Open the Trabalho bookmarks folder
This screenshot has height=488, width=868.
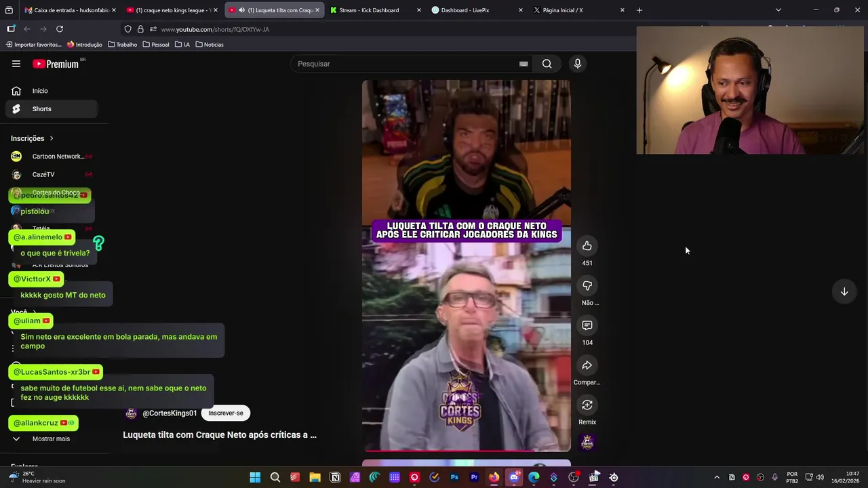click(x=122, y=45)
